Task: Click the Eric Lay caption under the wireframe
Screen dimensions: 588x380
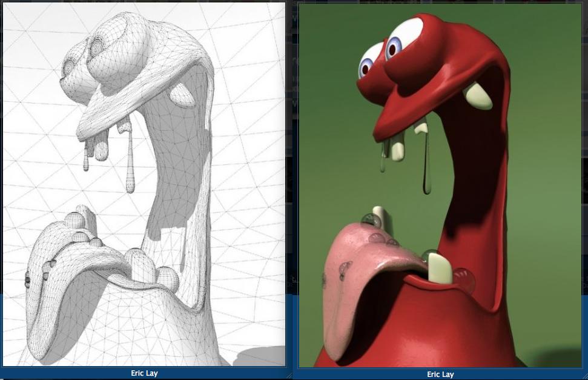Action: coord(144,373)
